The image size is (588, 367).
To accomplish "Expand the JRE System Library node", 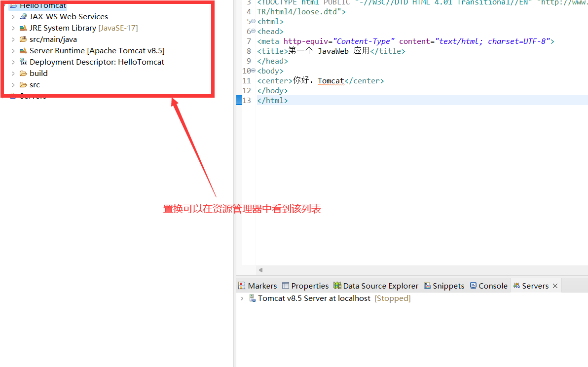I will point(13,28).
